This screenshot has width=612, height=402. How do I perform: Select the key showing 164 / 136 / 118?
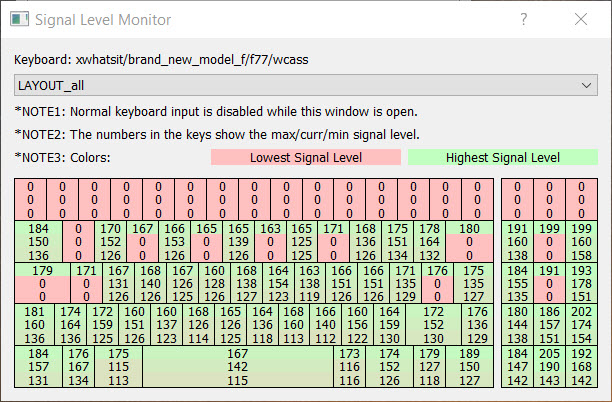tap(262, 325)
